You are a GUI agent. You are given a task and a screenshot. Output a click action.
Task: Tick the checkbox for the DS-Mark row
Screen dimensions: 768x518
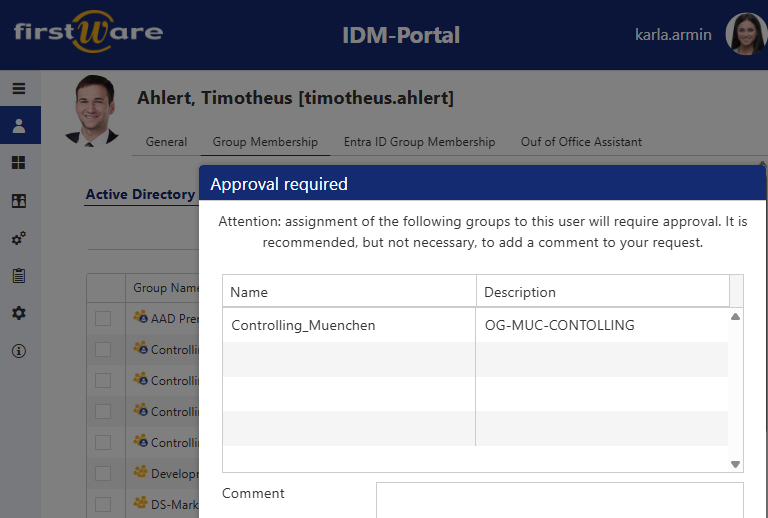pyautogui.click(x=103, y=504)
